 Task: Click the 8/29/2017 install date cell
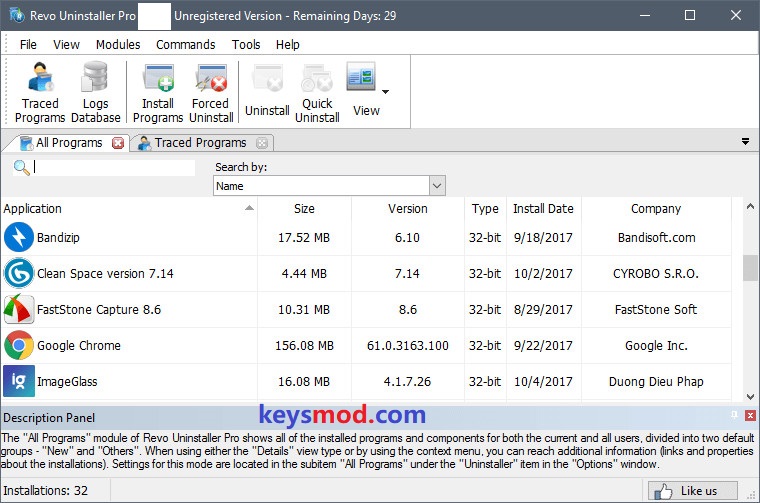tap(543, 309)
